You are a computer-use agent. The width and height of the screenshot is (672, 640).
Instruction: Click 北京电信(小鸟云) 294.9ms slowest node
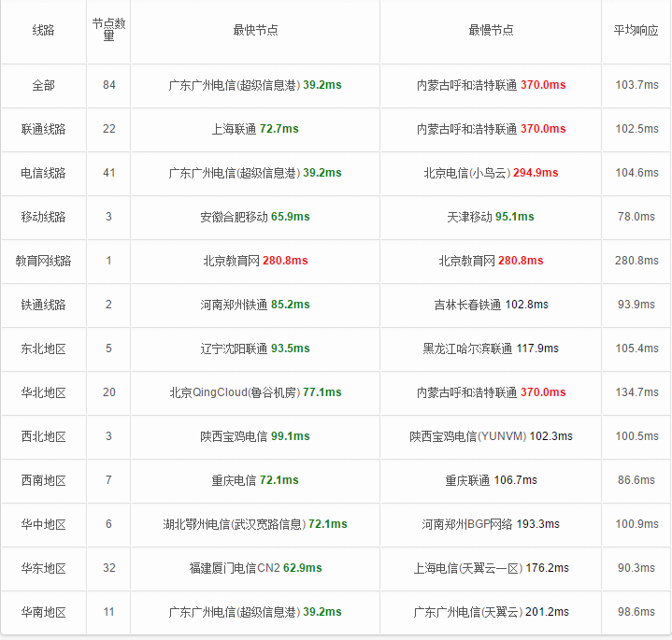click(x=491, y=173)
